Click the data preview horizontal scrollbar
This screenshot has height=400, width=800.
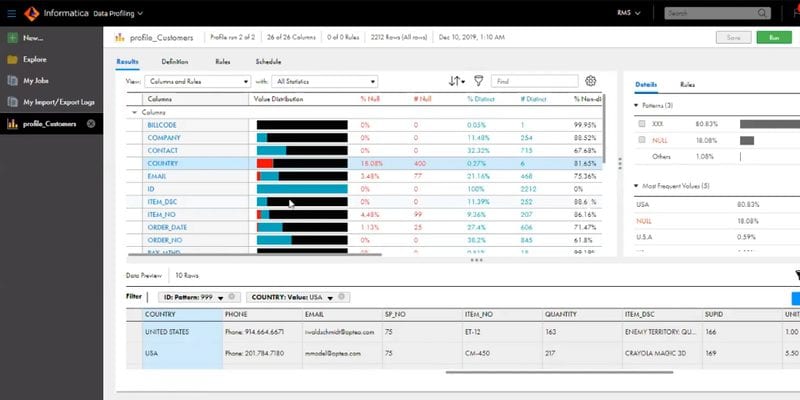(559, 372)
